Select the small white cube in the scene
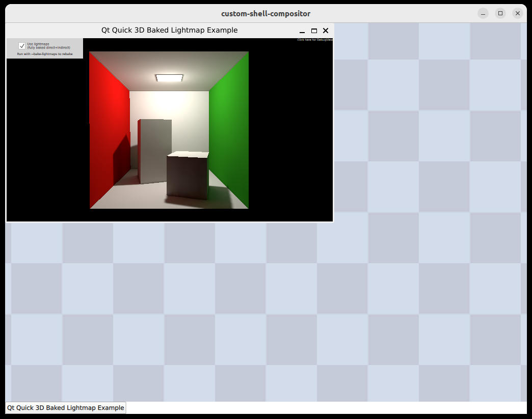Viewport: 532px width, 419px height. click(x=187, y=173)
